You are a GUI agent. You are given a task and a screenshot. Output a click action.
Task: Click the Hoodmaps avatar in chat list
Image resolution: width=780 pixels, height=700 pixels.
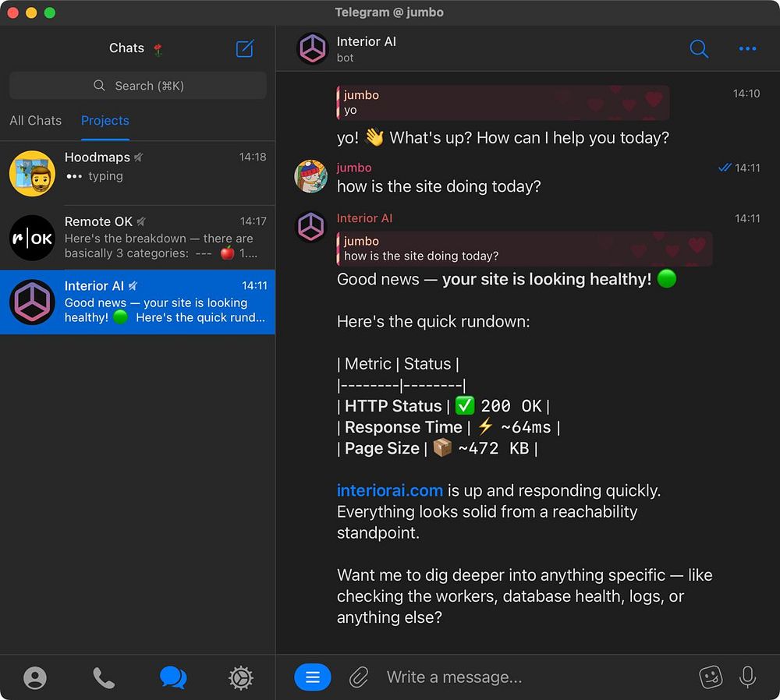pyautogui.click(x=32, y=174)
